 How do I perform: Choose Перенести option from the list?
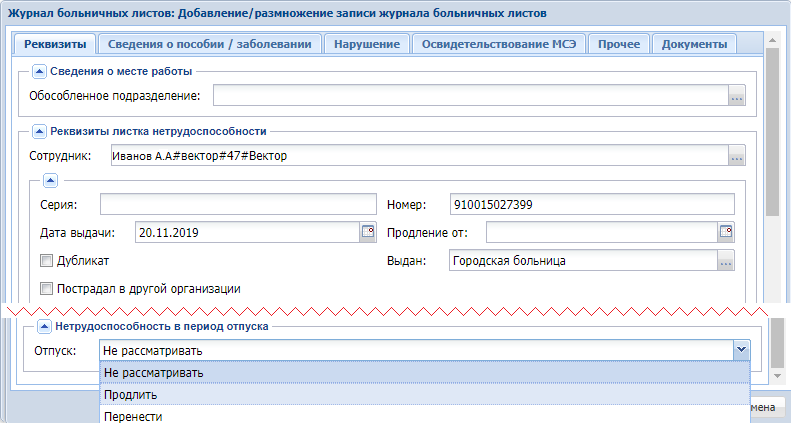(x=133, y=415)
